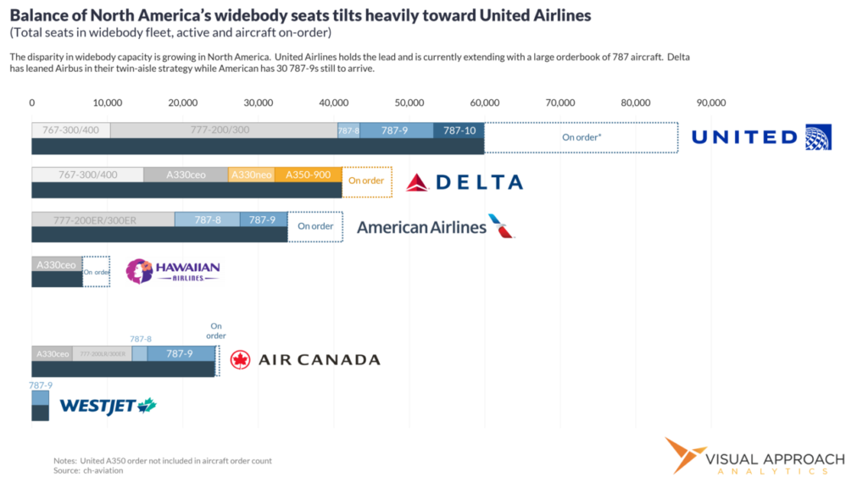
Task: Click the Delta red triangle logo
Action: point(417,183)
